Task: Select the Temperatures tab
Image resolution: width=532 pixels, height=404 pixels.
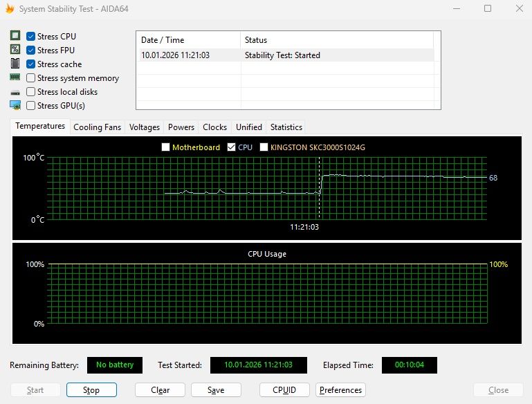Action: tap(40, 126)
